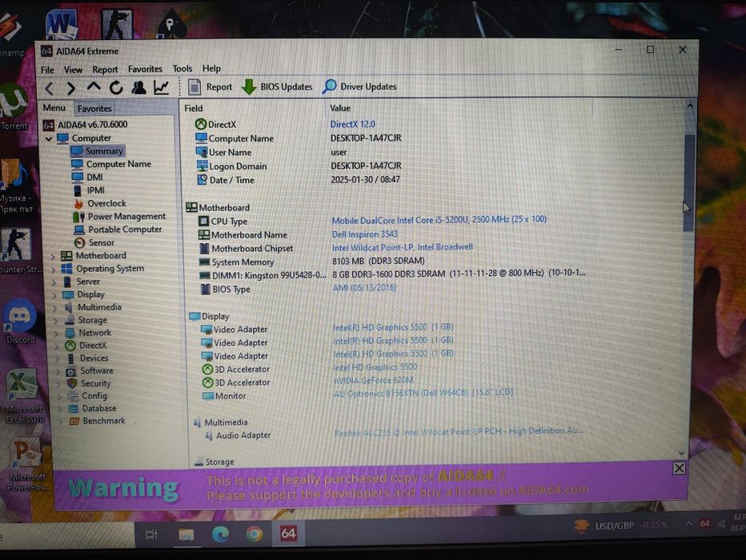Open Task View on the taskbar
Viewport: 746px width, 560px height.
coord(151,535)
